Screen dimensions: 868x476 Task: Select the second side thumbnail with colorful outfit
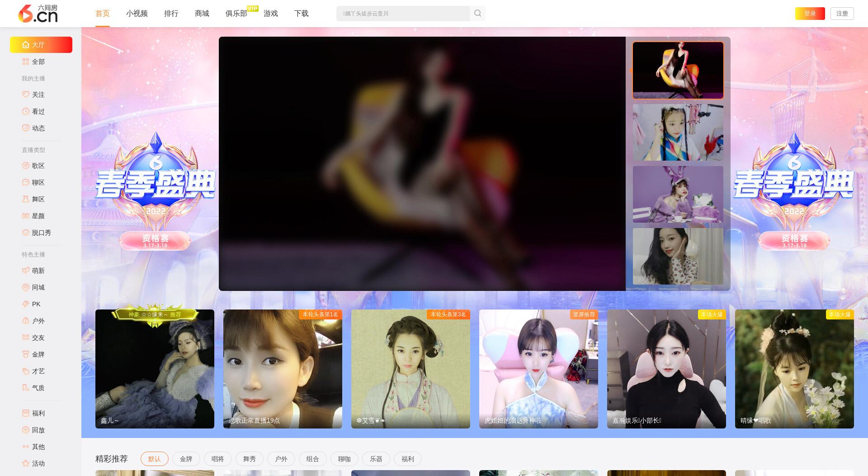[678, 132]
